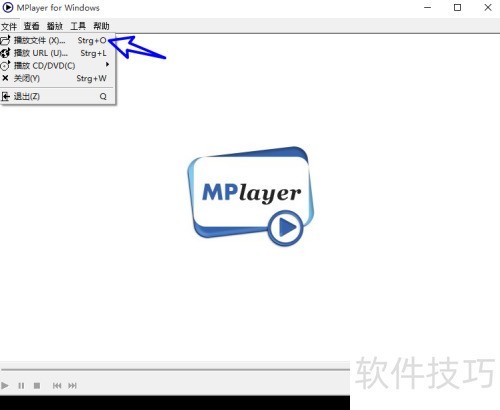
Task: Click the MPlayer logo in the video area
Action: 250,197
